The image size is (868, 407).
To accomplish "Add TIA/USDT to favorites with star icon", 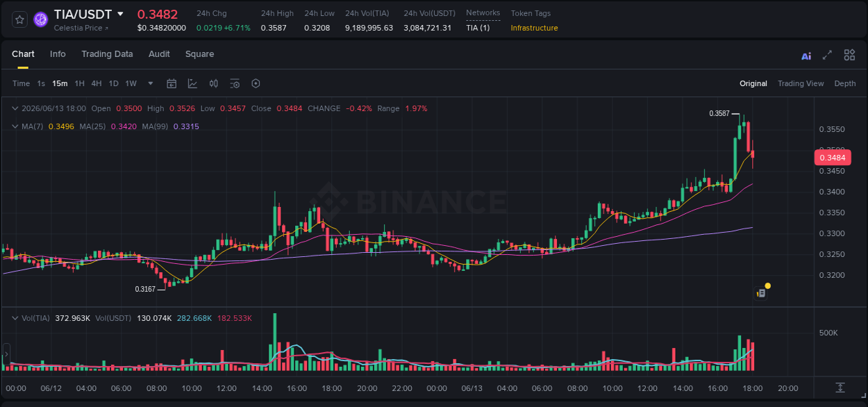I will coord(20,19).
